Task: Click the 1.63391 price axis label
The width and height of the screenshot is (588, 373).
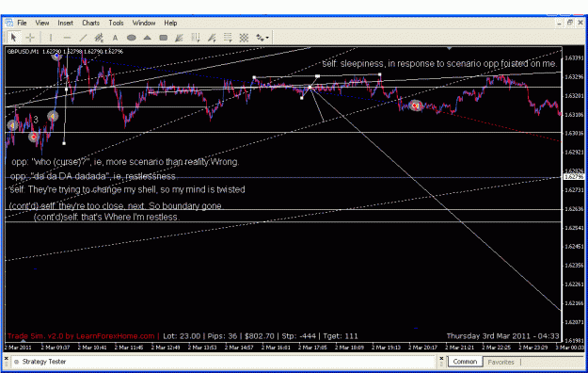Action: (x=574, y=57)
